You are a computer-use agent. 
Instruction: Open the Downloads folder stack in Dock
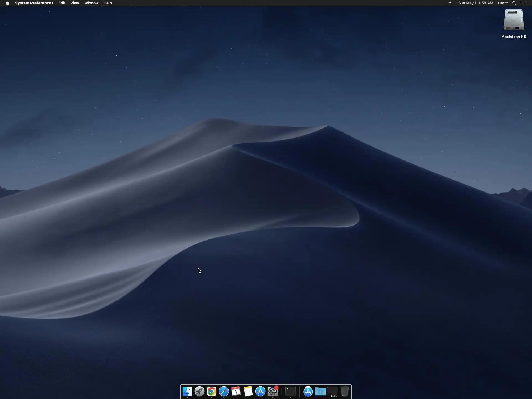click(320, 391)
